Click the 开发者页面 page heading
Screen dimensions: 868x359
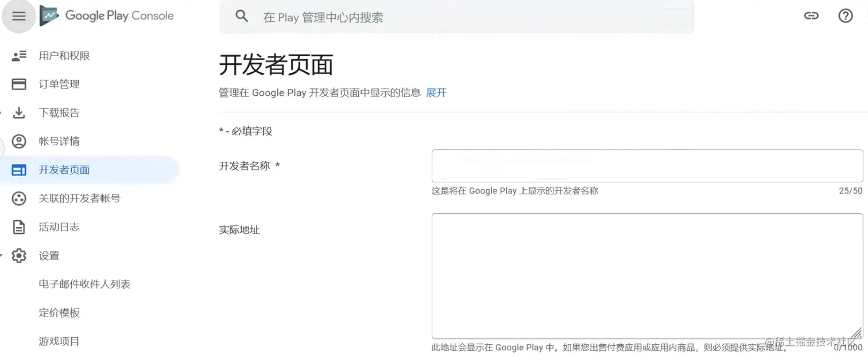(x=276, y=65)
